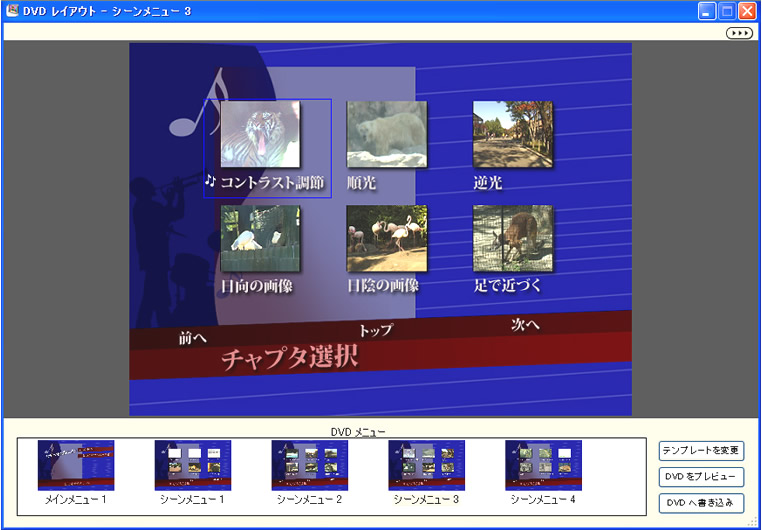Select the 逆光 street scene thumbnail
Viewport: 762px width, 530px height.
coord(512,134)
